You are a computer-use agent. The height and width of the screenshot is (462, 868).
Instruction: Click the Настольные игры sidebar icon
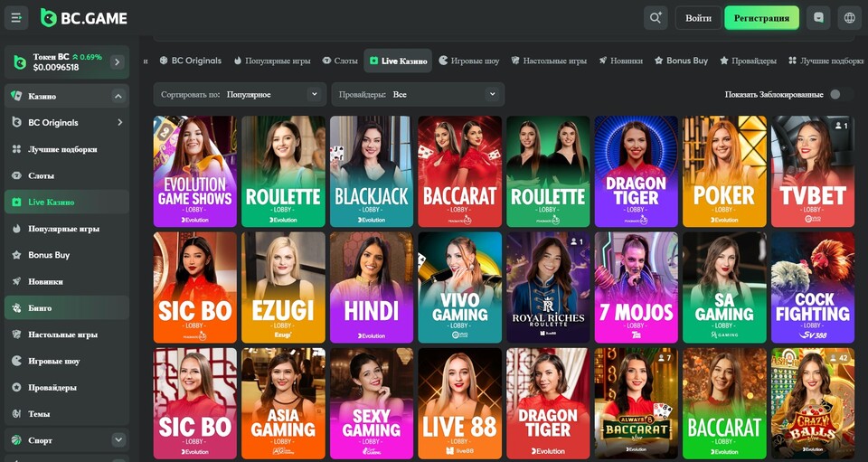(16, 335)
